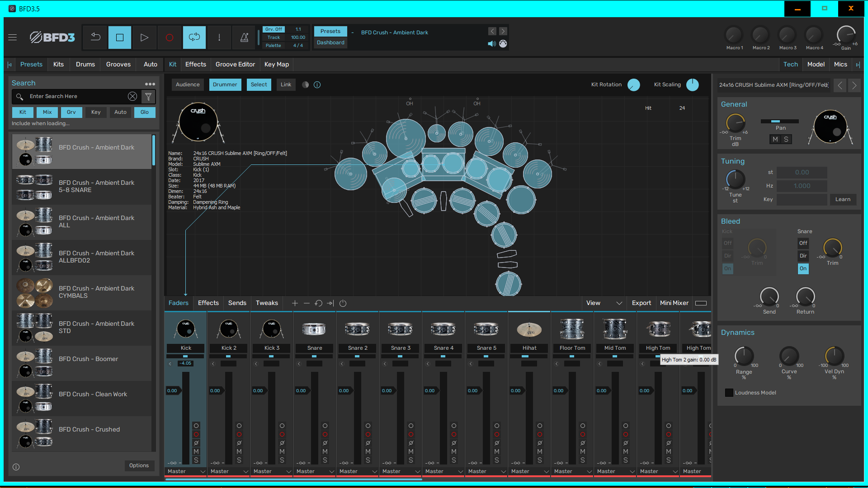Click the mixer Export button
The image size is (868, 488).
click(642, 303)
